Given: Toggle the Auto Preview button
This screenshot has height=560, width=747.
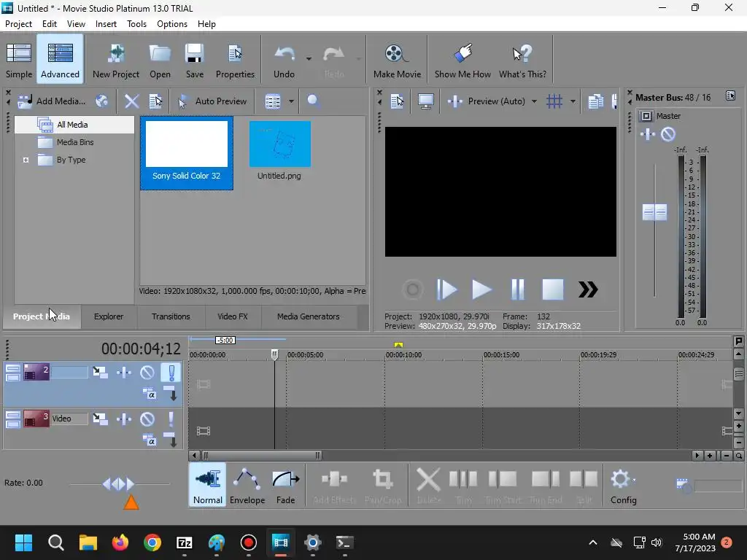Looking at the screenshot, I should coord(212,101).
